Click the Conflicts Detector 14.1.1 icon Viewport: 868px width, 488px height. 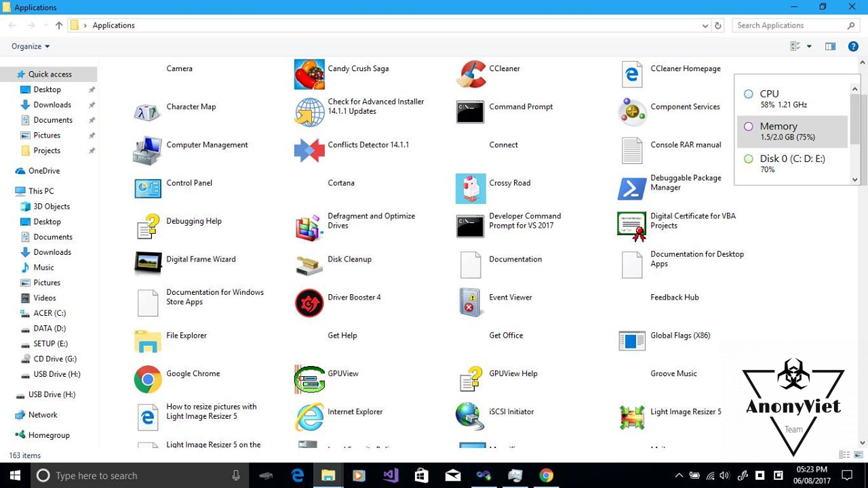point(309,150)
